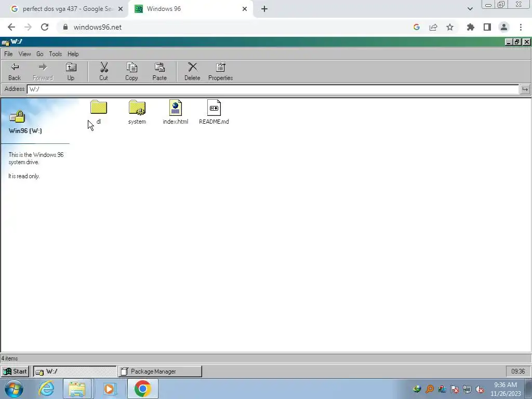Open the Windows 96 Start menu
The width and height of the screenshot is (532, 399).
click(x=15, y=371)
